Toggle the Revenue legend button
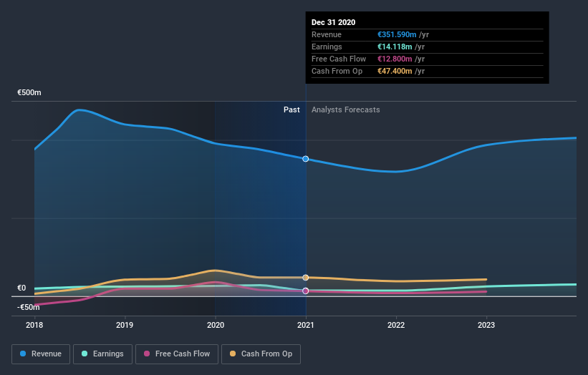Image resolution: width=588 pixels, height=375 pixels. [41, 354]
